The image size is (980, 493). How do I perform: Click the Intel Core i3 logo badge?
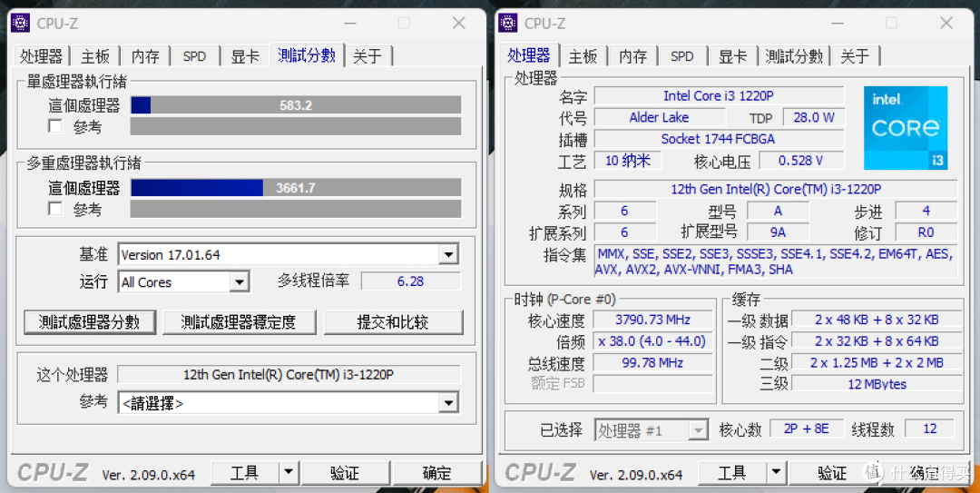click(906, 128)
